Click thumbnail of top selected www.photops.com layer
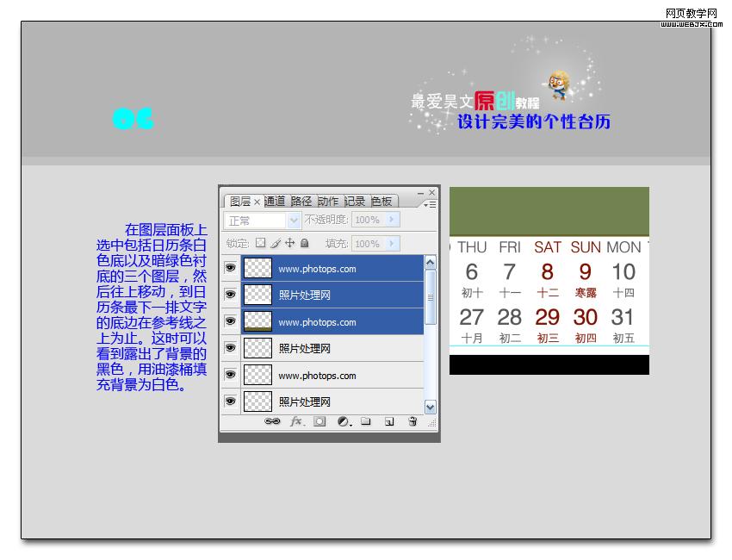This screenshot has height=560, width=732. (257, 268)
